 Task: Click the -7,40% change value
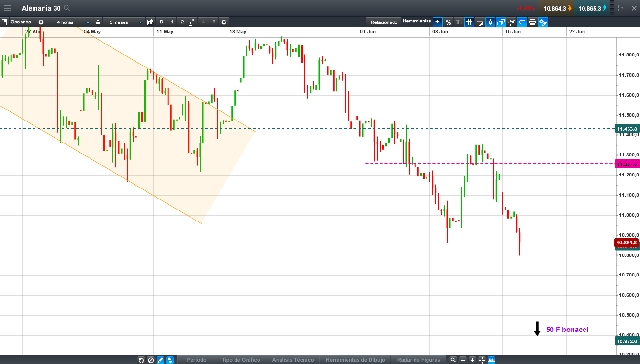(x=526, y=8)
